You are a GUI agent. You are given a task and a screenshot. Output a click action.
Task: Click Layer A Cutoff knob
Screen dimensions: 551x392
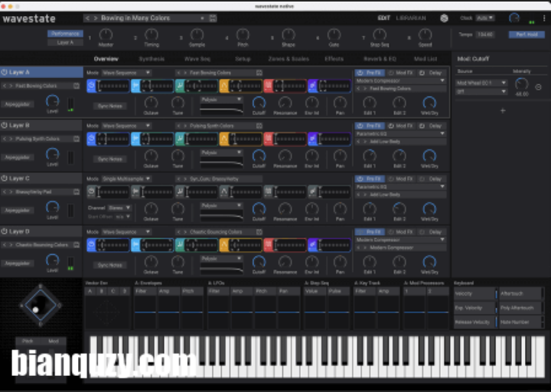pos(259,103)
